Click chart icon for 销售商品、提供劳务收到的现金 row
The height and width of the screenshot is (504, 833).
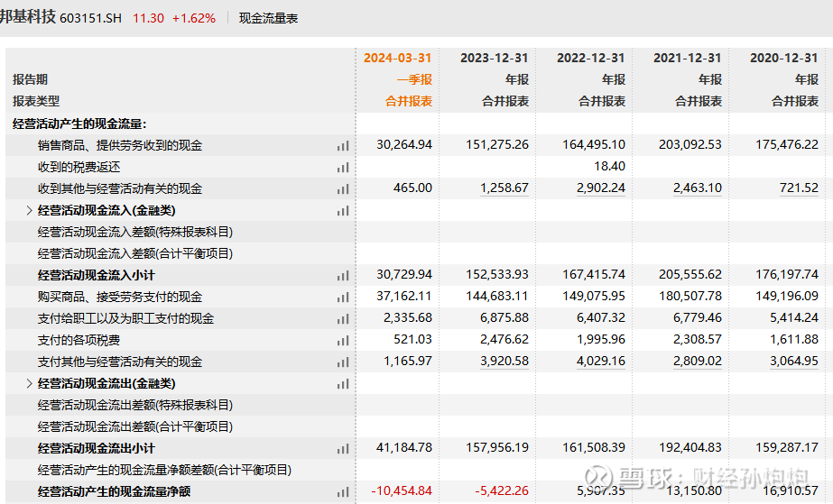343,145
